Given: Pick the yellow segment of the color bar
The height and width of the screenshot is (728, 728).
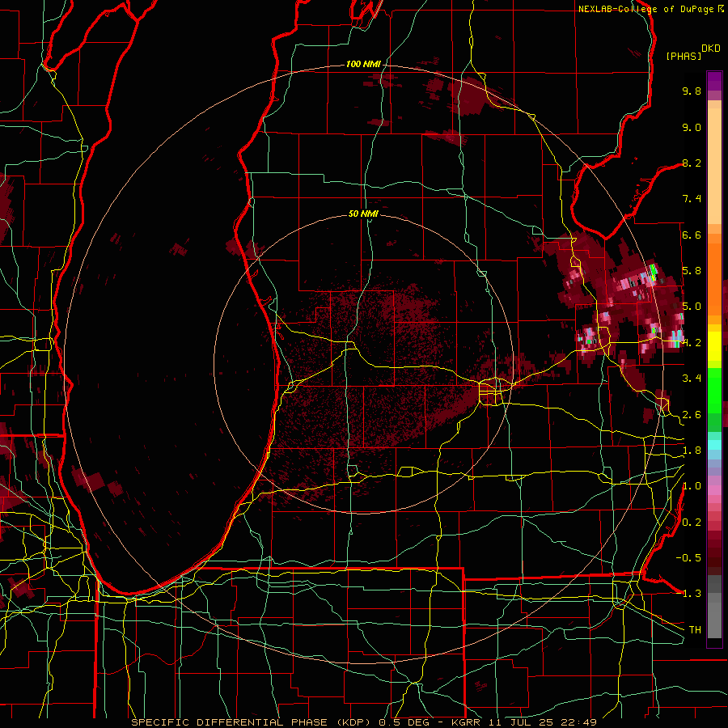Looking at the screenshot, I should (714, 346).
